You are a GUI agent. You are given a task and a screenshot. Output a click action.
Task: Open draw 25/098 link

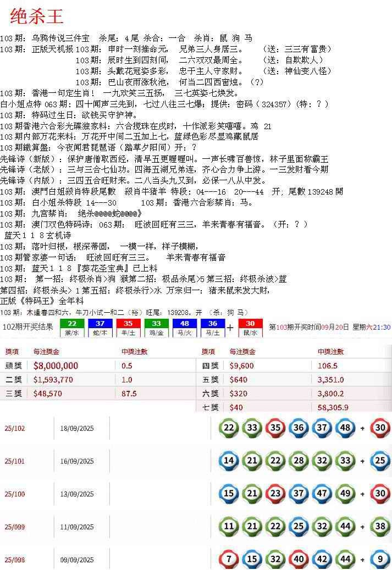[x=15, y=560]
